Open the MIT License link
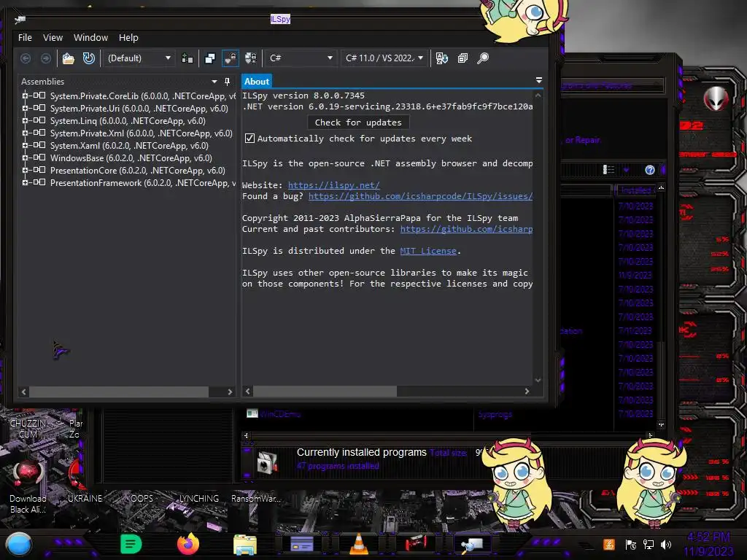 point(428,251)
